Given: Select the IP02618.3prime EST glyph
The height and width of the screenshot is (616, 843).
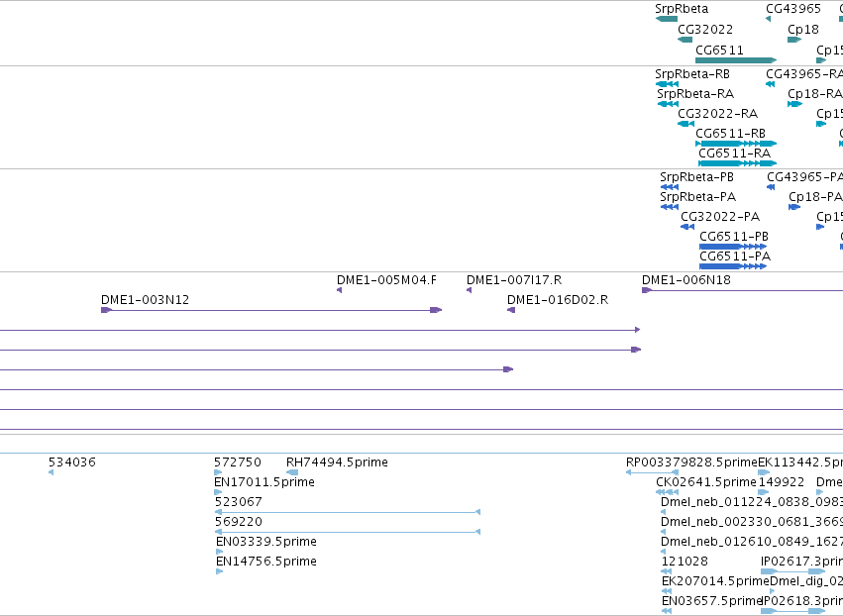Looking at the screenshot, I should point(793,611).
